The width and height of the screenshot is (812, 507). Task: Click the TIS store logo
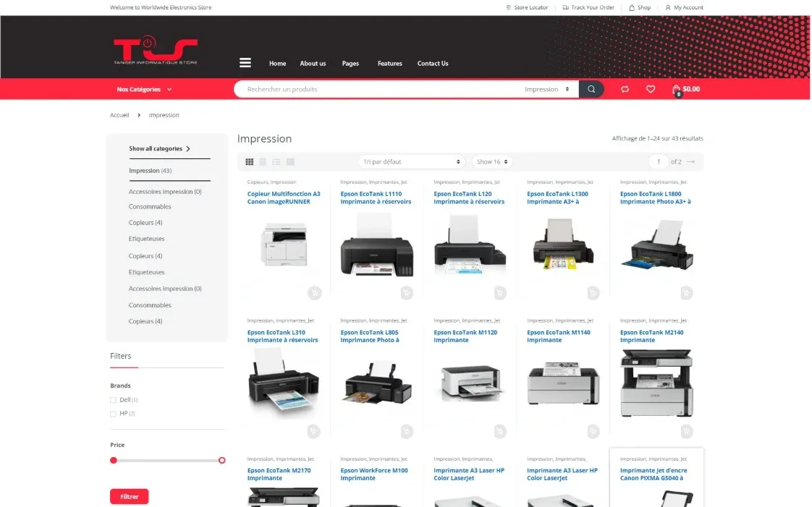click(x=156, y=50)
